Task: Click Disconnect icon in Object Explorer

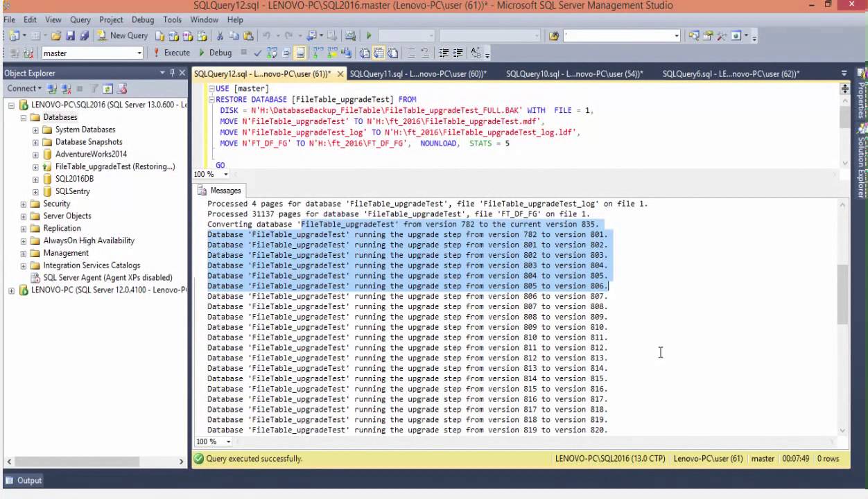Action: tap(66, 89)
